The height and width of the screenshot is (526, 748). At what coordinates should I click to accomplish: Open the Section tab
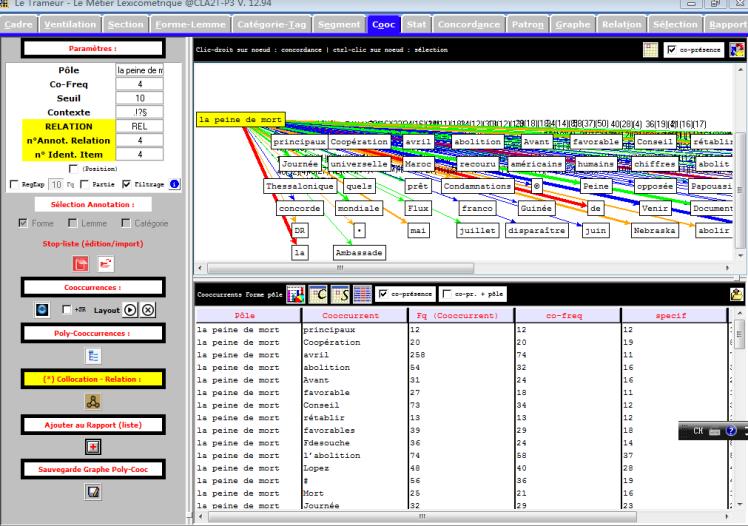point(125,24)
